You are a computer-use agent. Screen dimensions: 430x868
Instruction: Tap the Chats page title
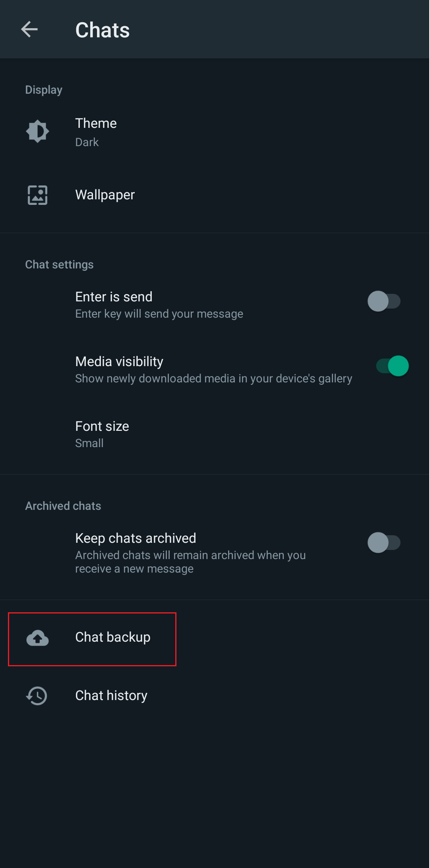(x=103, y=30)
